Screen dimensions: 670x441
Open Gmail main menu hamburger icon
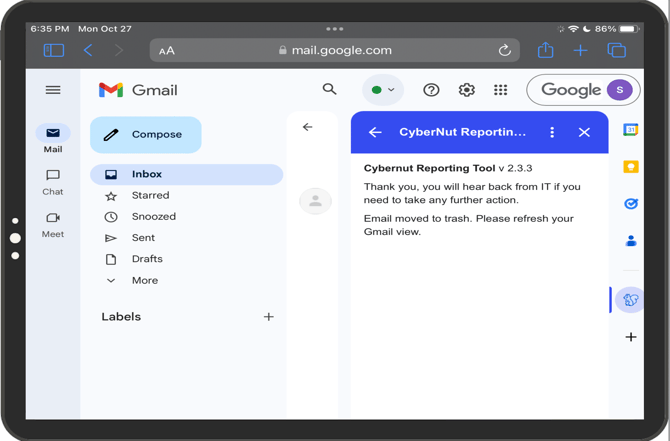(x=53, y=90)
